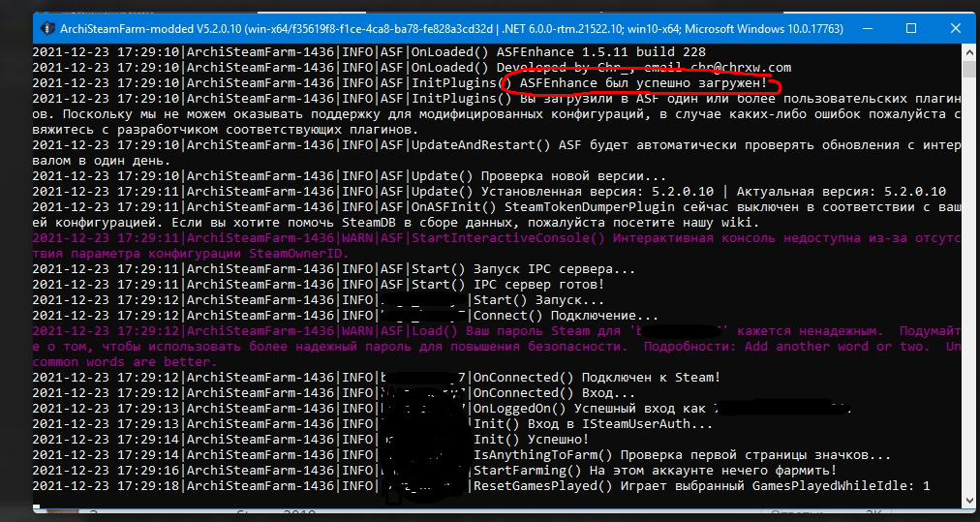This screenshot has height=522, width=980.
Task: Click the 'ASFEnhance 1.5.11 build 228' log line
Action: (369, 52)
